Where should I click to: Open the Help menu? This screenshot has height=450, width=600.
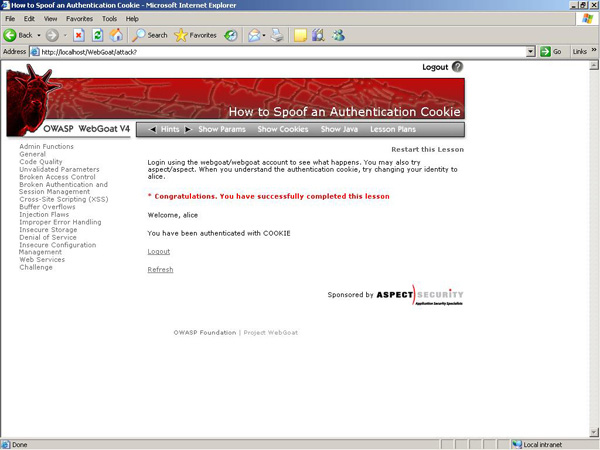click(x=132, y=19)
